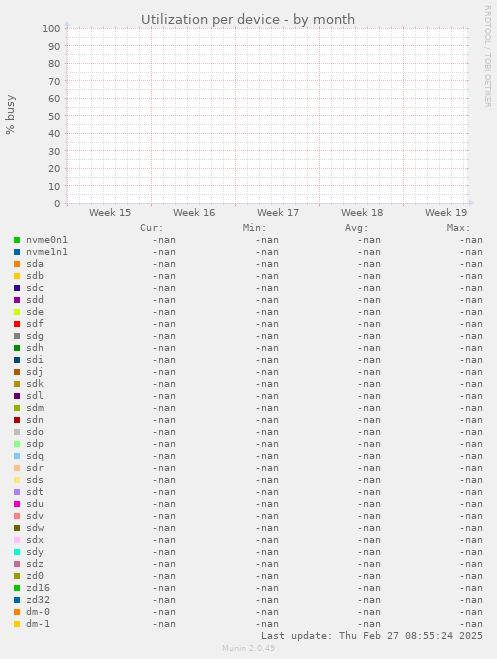Click the Week 15 axis label
Image resolution: width=497 pixels, height=659 pixels.
[x=110, y=213]
